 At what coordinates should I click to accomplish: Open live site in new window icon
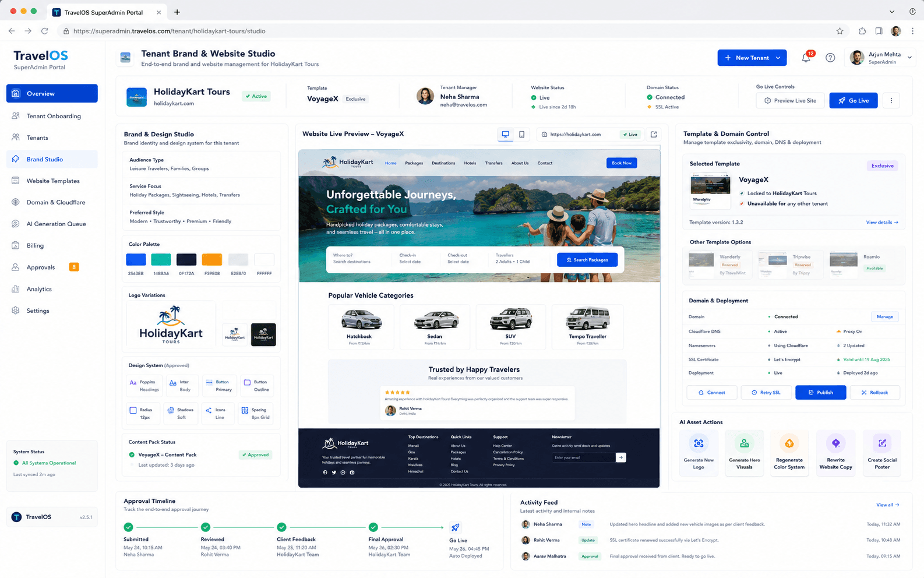coord(654,134)
